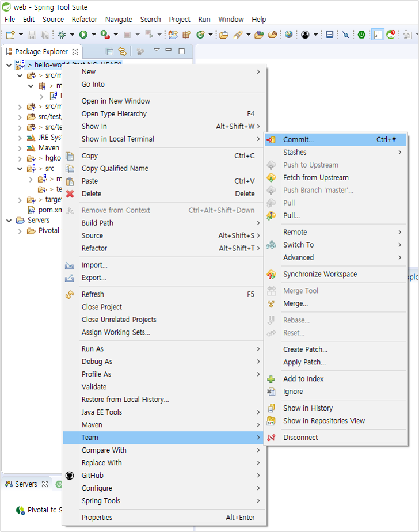Viewport: 419px width, 532px height.
Task: Open the Stashes submenu
Action: pos(336,153)
